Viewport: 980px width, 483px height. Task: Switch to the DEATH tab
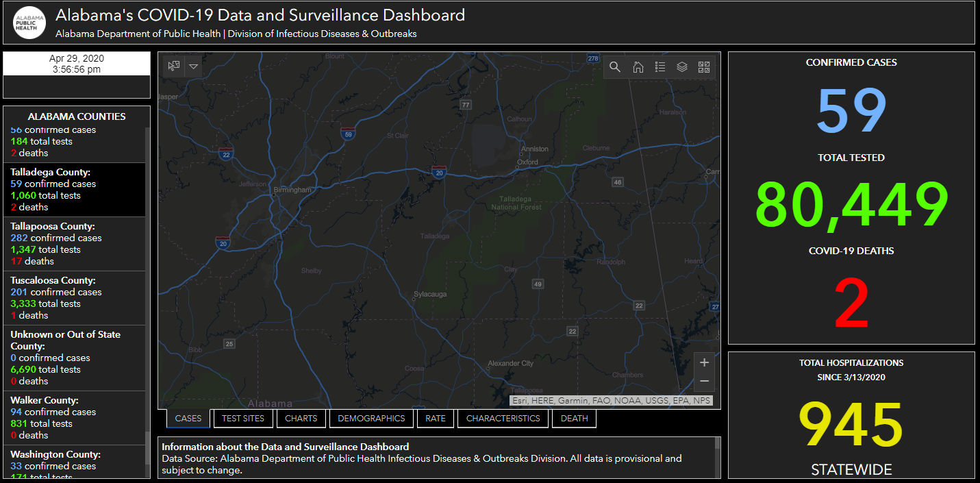point(574,419)
